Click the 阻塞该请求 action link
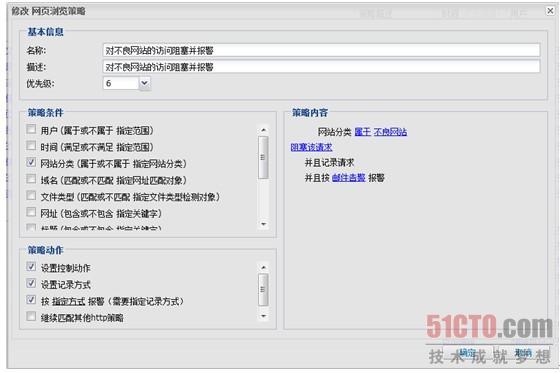 click(311, 147)
